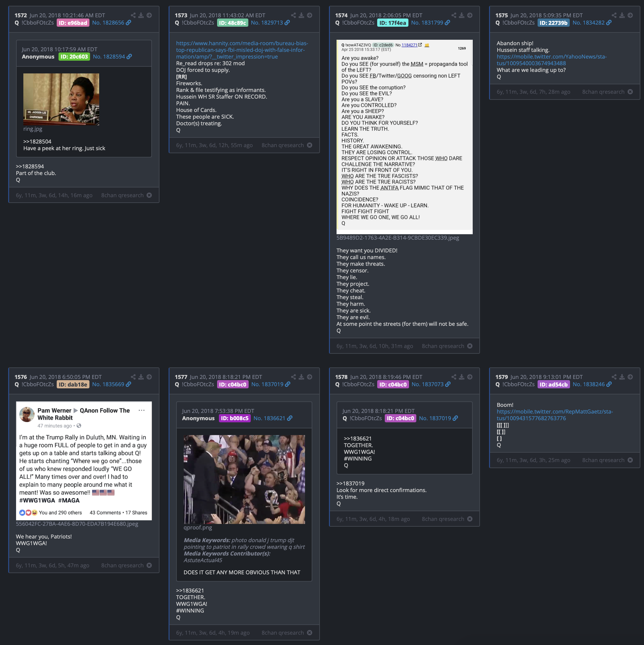The height and width of the screenshot is (645, 644).
Task: Click arrow circle icon on post 1576
Action: click(x=149, y=377)
